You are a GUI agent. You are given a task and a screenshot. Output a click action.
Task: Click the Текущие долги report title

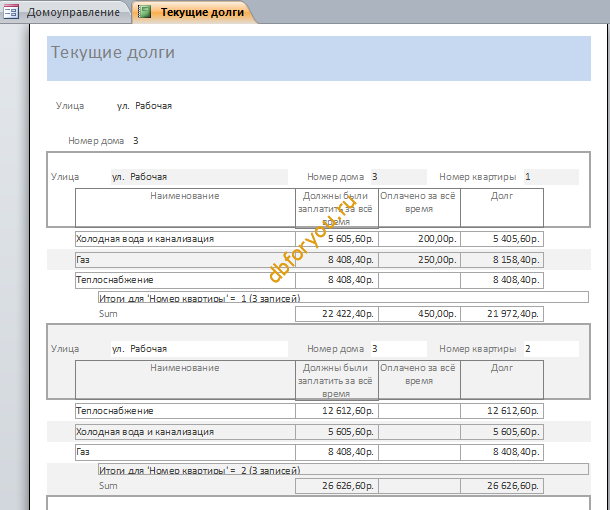(113, 52)
